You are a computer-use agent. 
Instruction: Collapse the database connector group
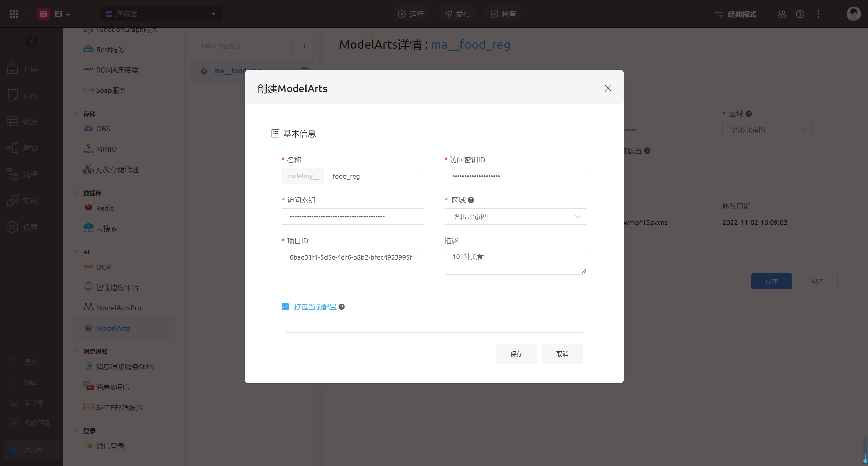coord(76,193)
